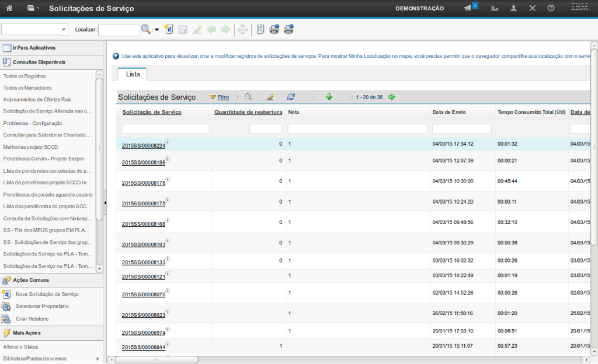Image resolution: width=598 pixels, height=364 pixels.
Task: Go to next page of results
Action: (391, 97)
